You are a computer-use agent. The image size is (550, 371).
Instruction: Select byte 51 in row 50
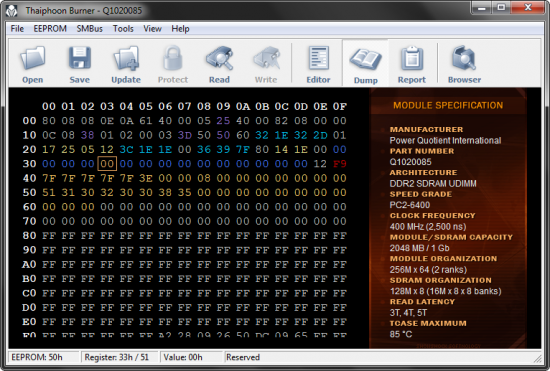(49, 193)
